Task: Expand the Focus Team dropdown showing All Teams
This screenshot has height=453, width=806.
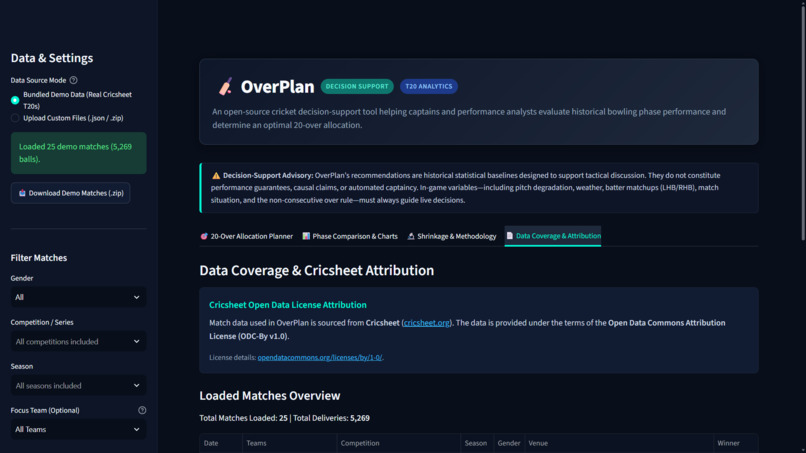Action: [x=78, y=429]
